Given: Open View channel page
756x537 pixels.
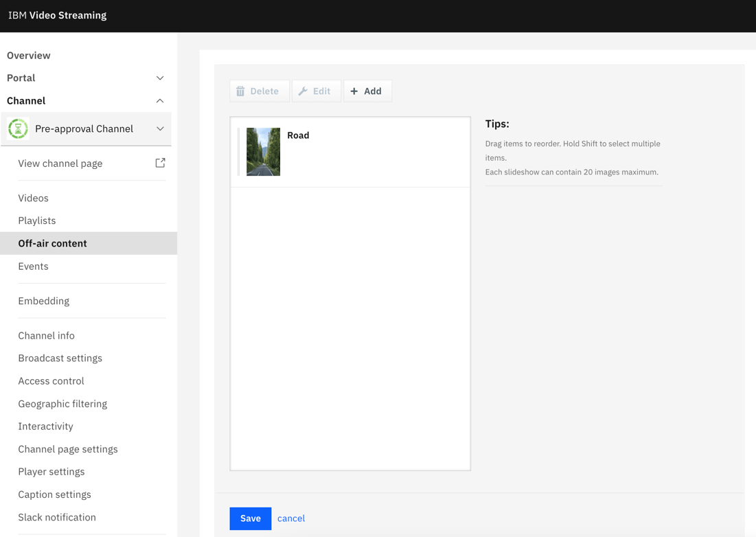Looking at the screenshot, I should [60, 163].
